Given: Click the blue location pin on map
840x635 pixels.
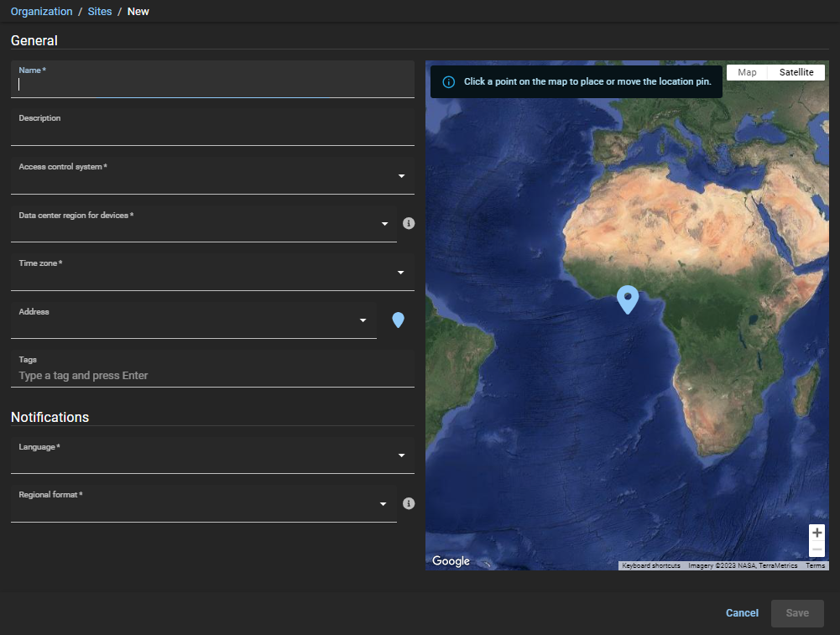Looking at the screenshot, I should [x=627, y=299].
